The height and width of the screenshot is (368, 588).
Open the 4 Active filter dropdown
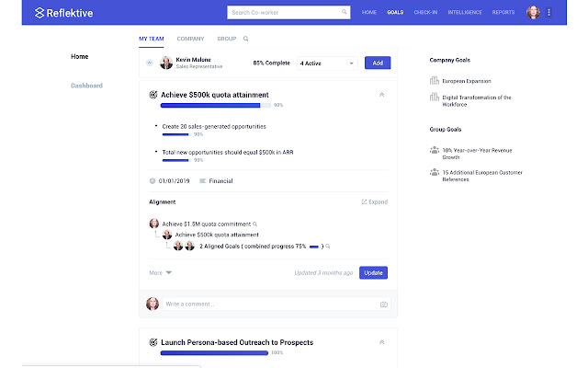pos(326,63)
